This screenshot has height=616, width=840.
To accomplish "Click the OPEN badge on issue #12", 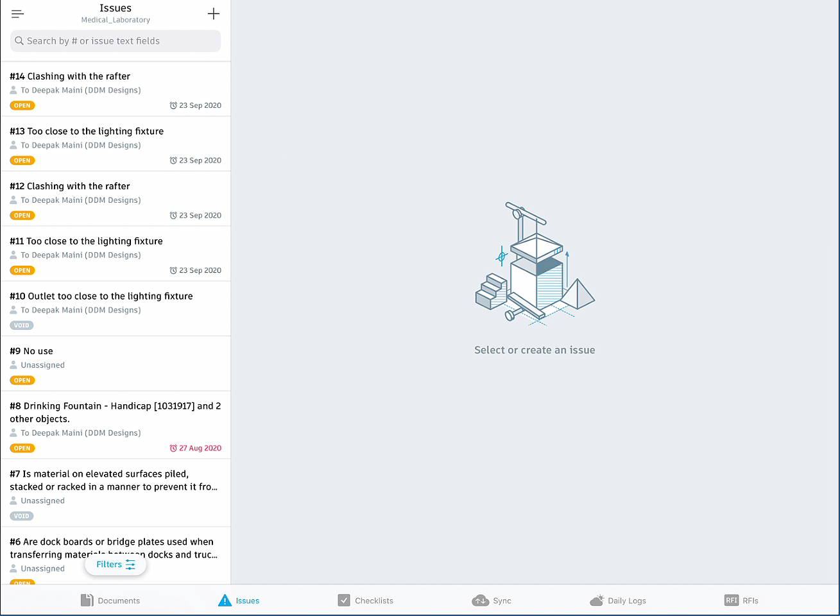I will point(22,216).
